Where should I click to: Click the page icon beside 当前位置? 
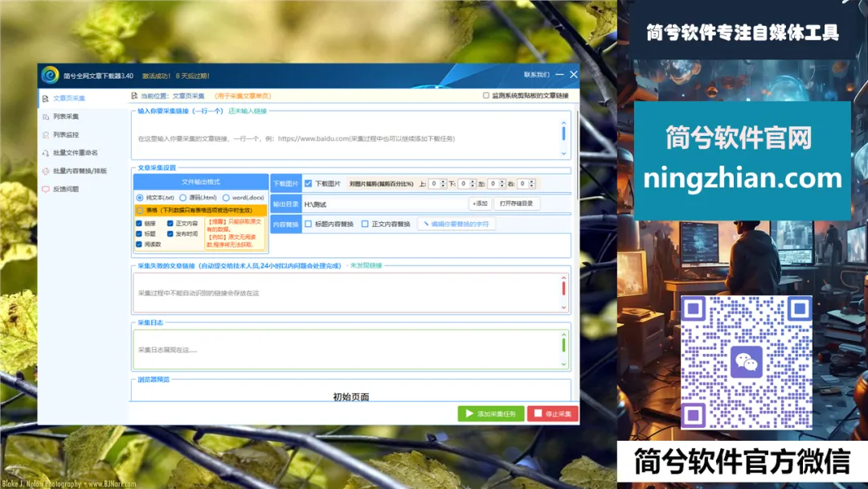pos(134,96)
